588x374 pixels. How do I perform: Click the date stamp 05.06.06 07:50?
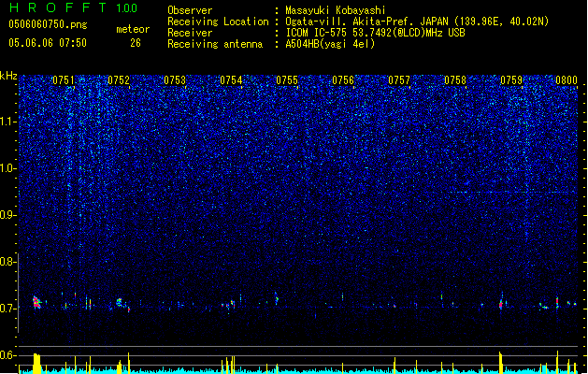(48, 43)
